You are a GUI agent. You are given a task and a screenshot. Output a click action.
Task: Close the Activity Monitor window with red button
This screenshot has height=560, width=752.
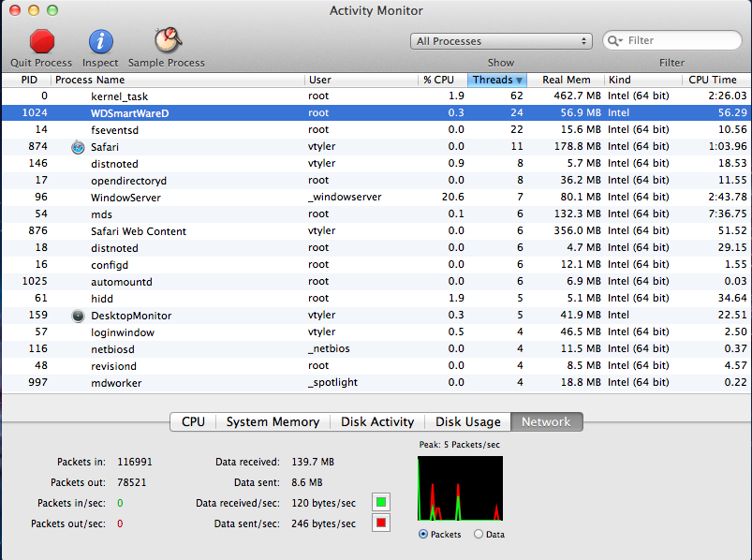[15, 10]
